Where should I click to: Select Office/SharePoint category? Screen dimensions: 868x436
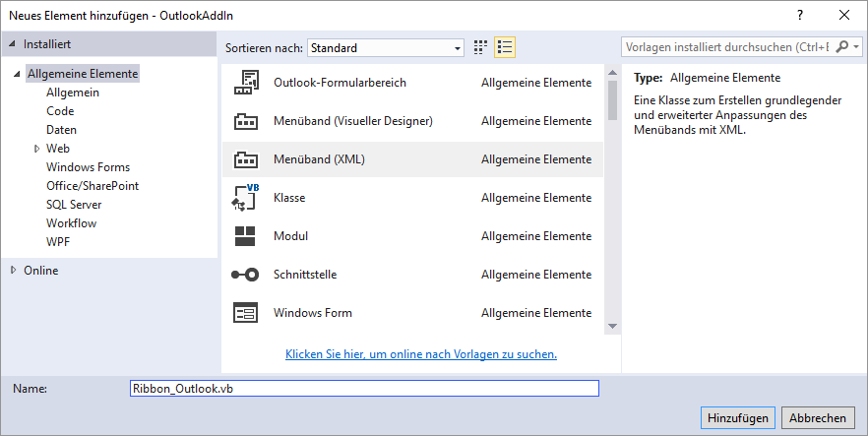(x=93, y=186)
